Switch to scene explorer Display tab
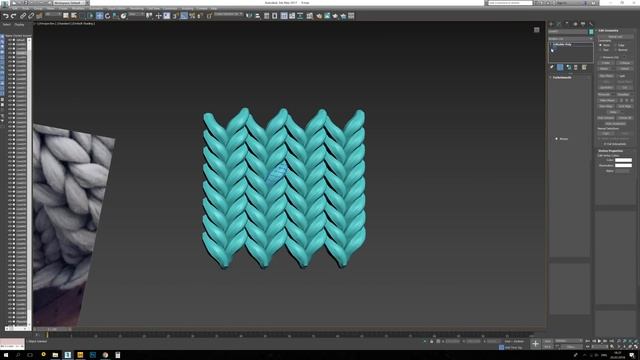The height and width of the screenshot is (360, 640). pos(19,24)
